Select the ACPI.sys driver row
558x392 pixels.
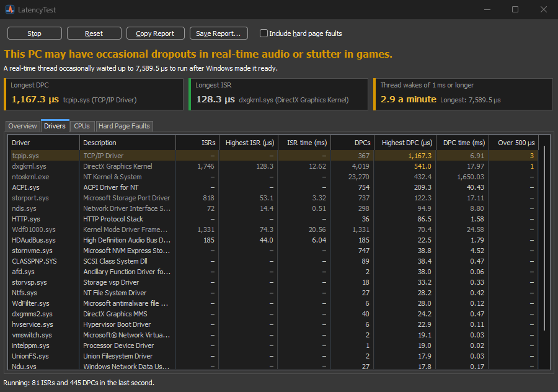click(x=273, y=187)
